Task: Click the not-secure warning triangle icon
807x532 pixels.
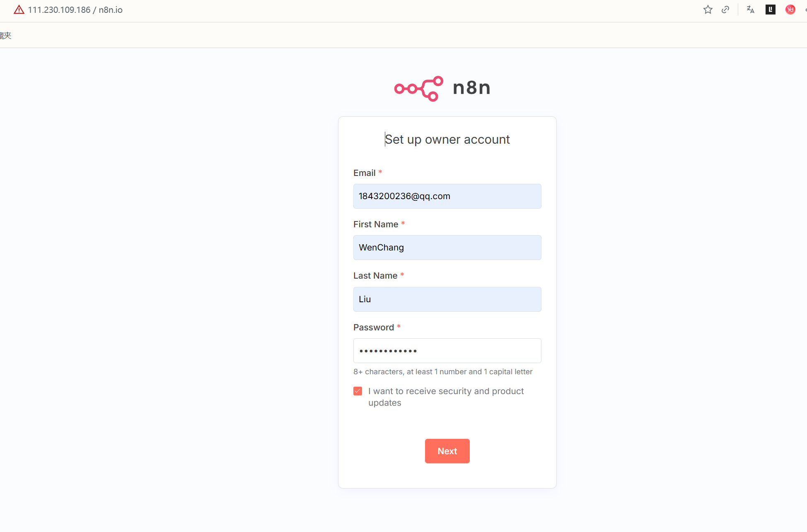Action: (19, 10)
